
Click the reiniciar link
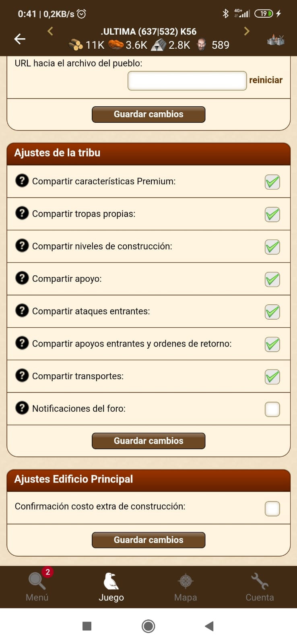tap(266, 80)
